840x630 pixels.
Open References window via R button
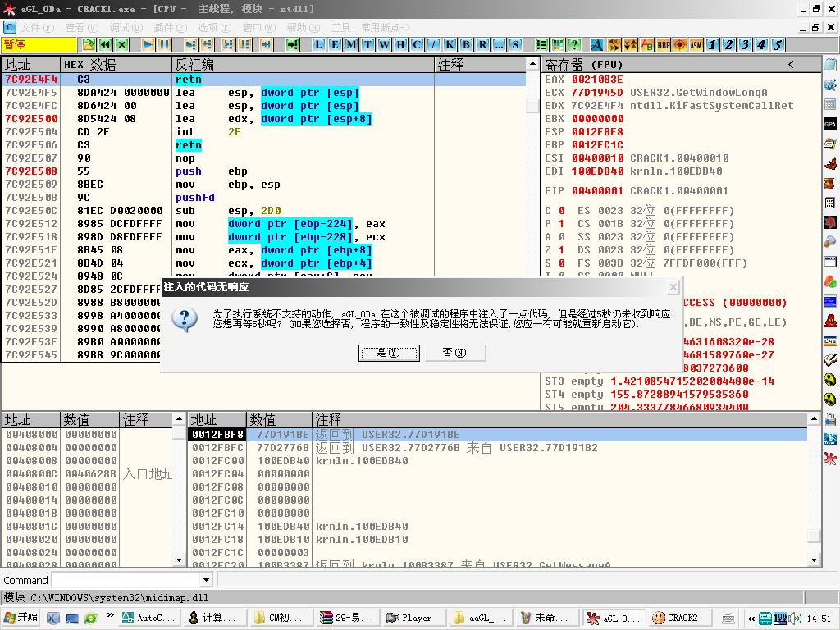(x=482, y=44)
